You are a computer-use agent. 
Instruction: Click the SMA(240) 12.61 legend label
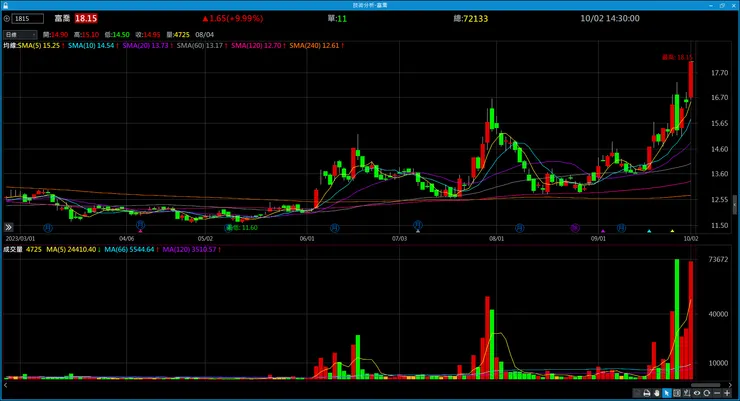(314, 46)
